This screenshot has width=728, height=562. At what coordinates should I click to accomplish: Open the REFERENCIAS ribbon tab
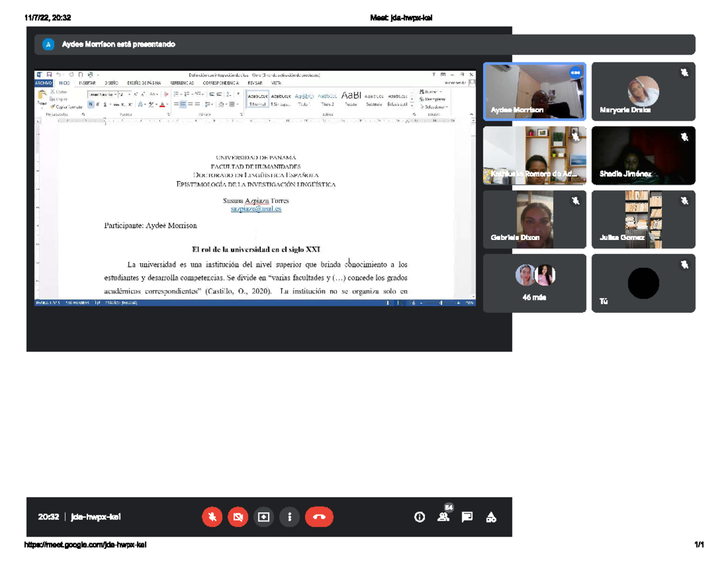tap(182, 83)
